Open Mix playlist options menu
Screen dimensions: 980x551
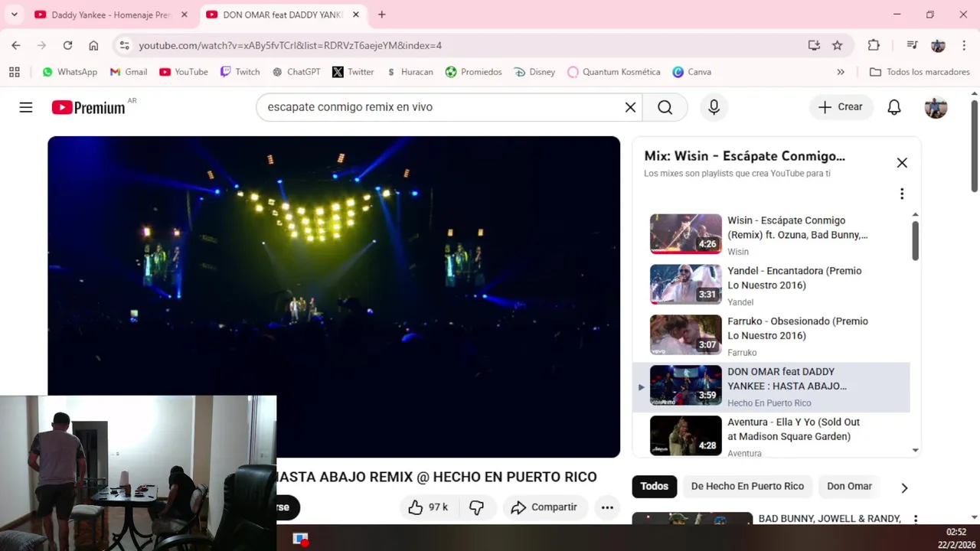click(x=902, y=194)
